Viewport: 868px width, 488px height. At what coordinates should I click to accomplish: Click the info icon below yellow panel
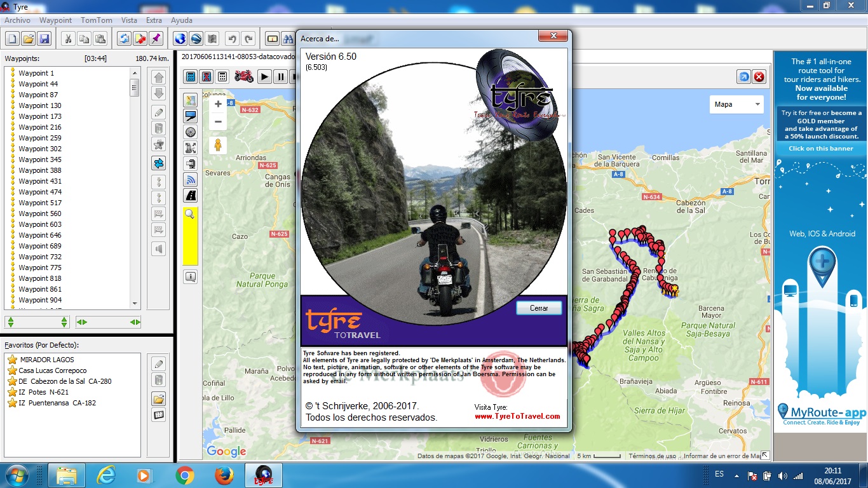[x=190, y=277]
